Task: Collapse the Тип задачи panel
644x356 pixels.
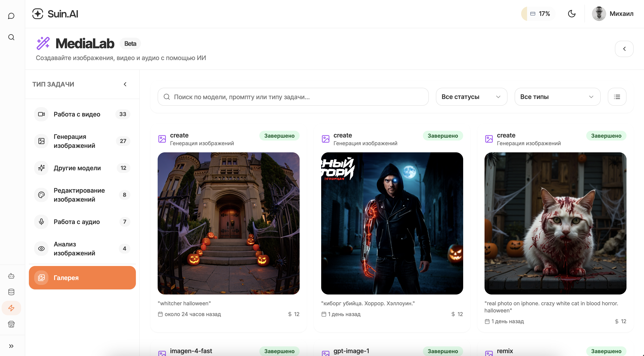Action: coord(125,84)
